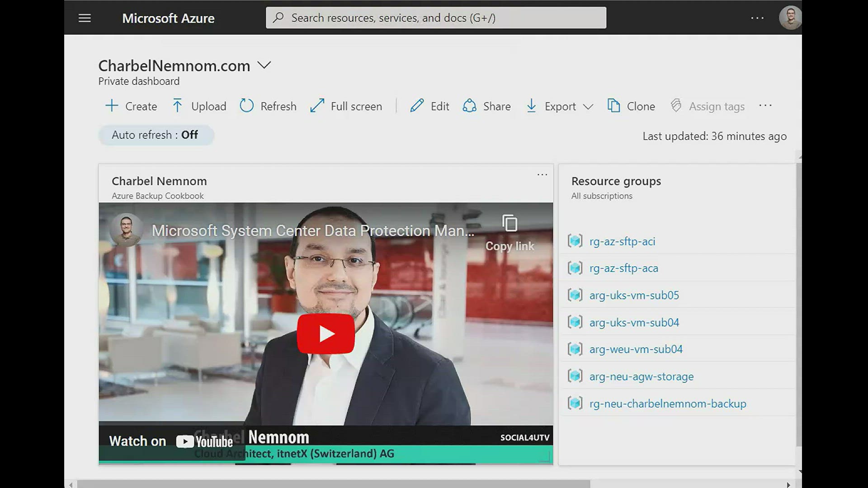Click the vertical scrollbar thumb
The image size is (868, 488).
(799, 305)
